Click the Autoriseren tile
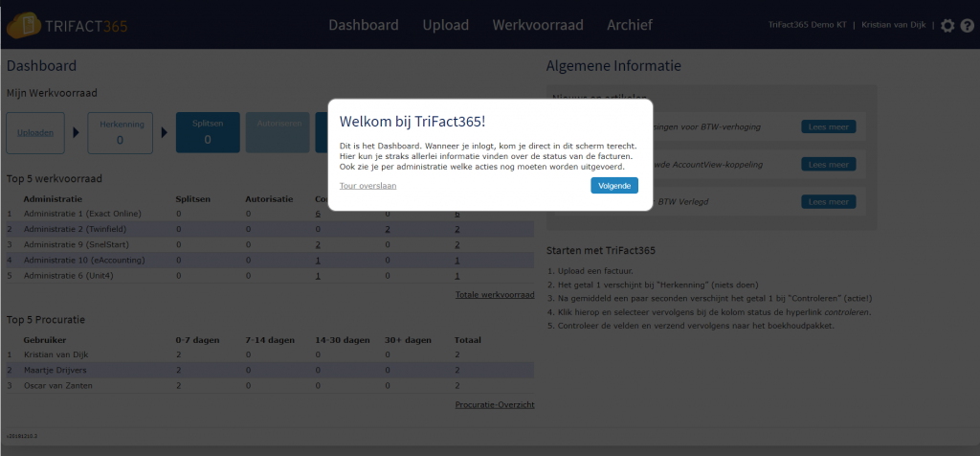Image resolution: width=980 pixels, height=456 pixels. 278,132
